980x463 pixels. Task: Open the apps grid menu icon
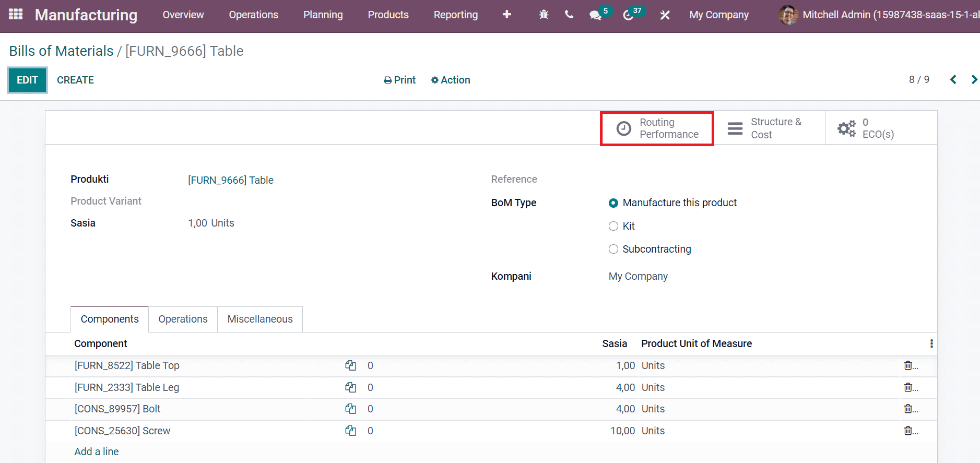click(16, 14)
